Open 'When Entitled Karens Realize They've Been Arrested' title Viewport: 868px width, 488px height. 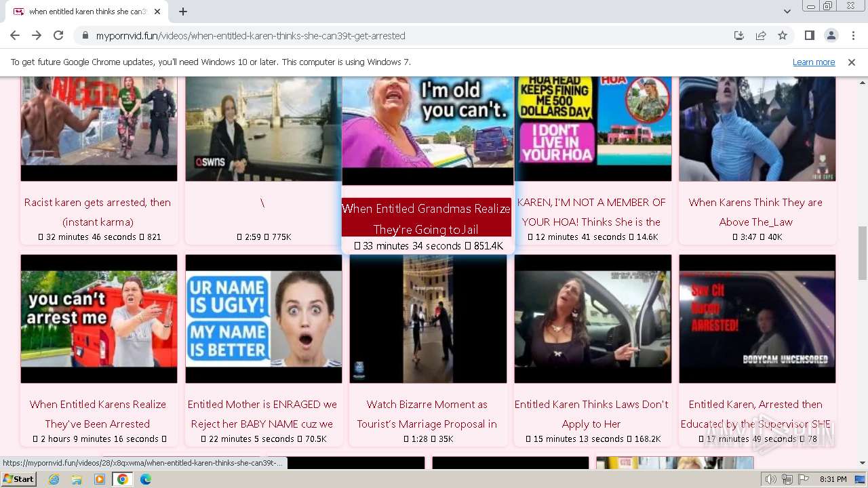[98, 414]
